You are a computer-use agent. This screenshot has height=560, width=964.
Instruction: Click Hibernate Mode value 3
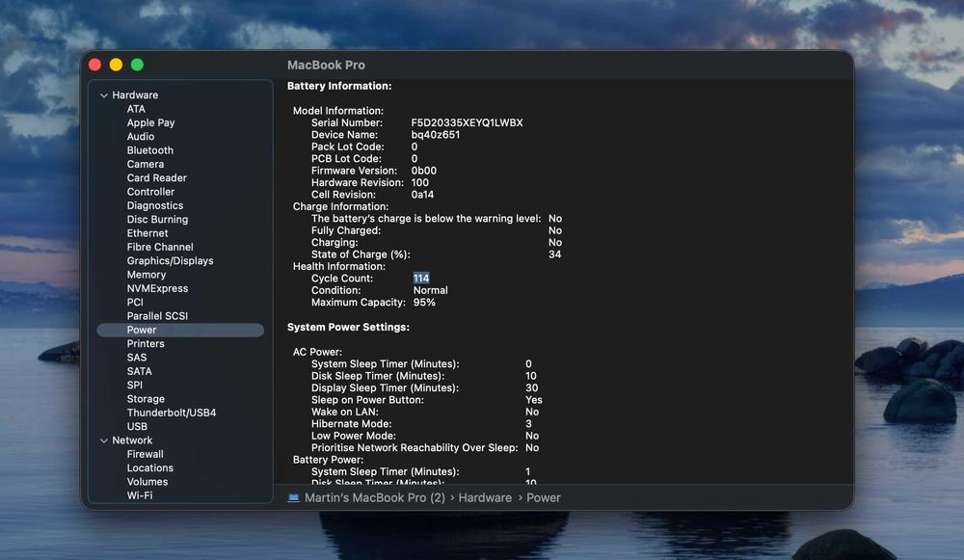528,424
